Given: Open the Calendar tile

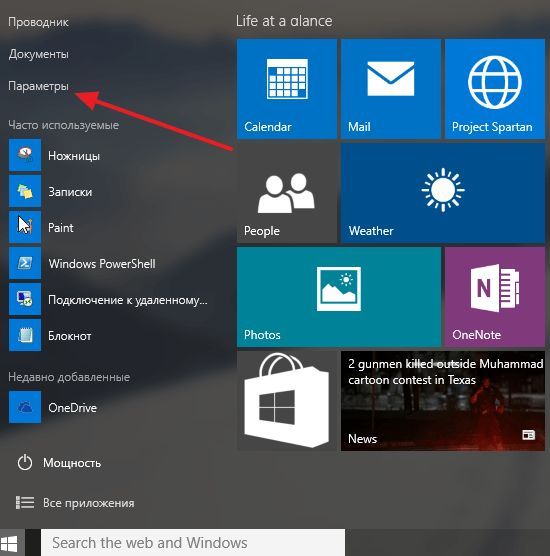Looking at the screenshot, I should click(287, 88).
